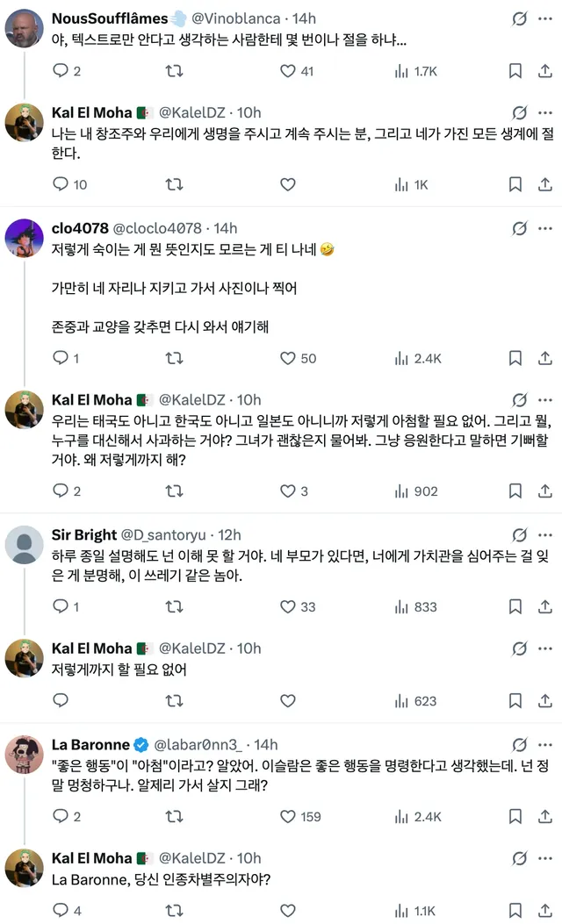Retweet La Baronne's tweet
This screenshot has width=562, height=924.
tap(175, 816)
